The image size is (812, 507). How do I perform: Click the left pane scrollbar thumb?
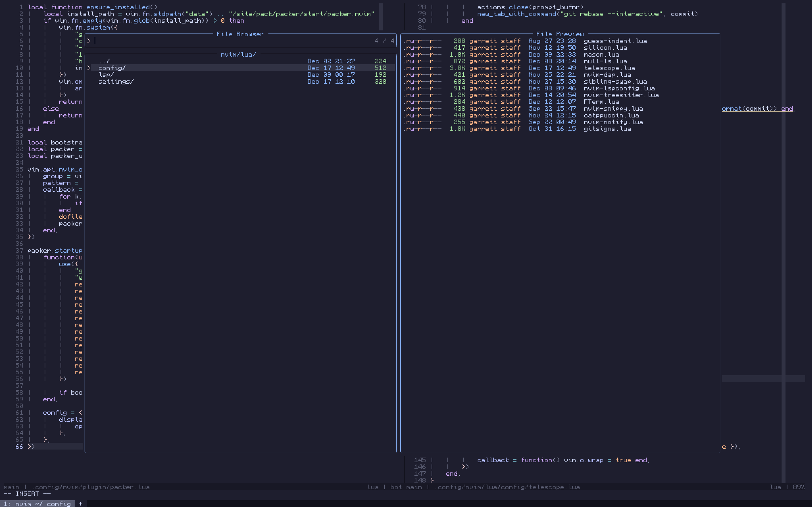(x=381, y=17)
